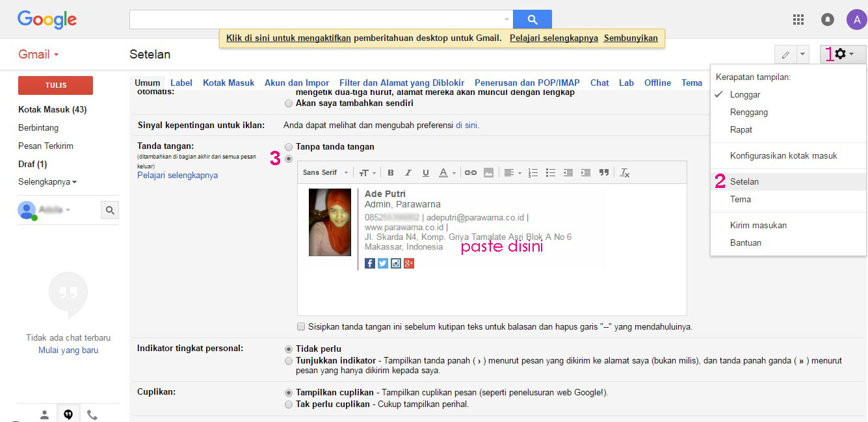
Task: Insert a bulleted list in signature
Action: tap(551, 172)
